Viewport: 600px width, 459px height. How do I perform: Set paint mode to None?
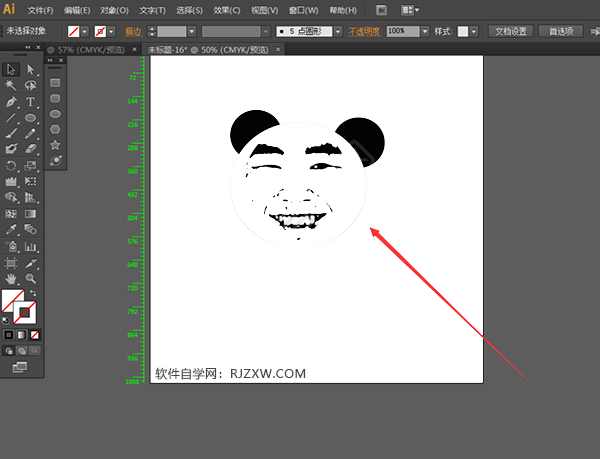(34, 335)
